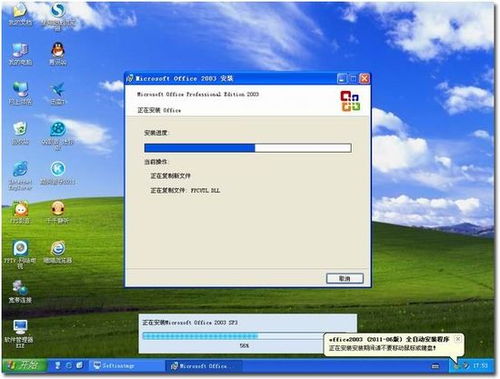Launch the QQ penguin icon
500x379 pixels.
tap(58, 54)
